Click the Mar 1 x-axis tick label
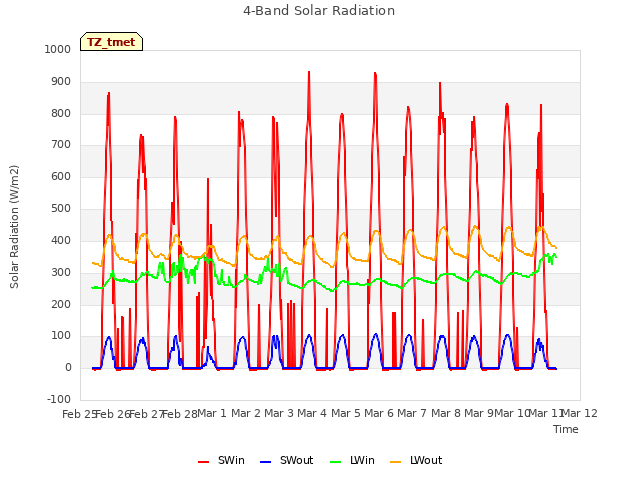Viewport: 640px width, 480px height. (212, 414)
